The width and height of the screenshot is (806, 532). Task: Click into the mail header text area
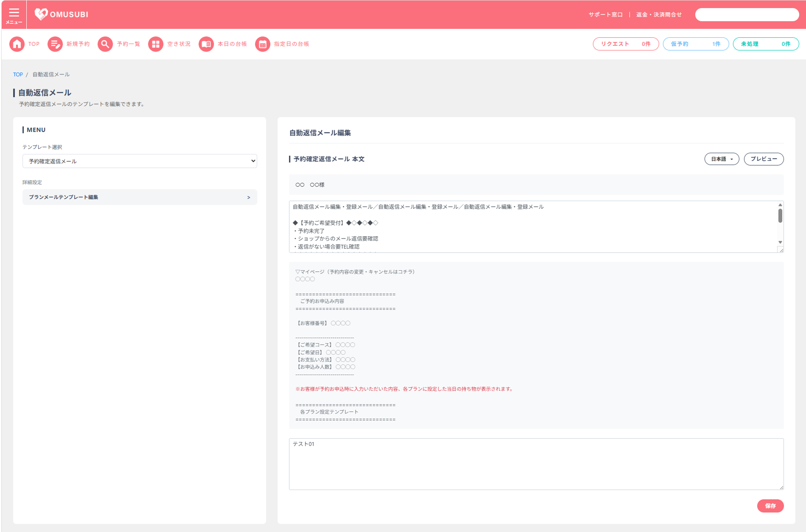click(x=533, y=227)
